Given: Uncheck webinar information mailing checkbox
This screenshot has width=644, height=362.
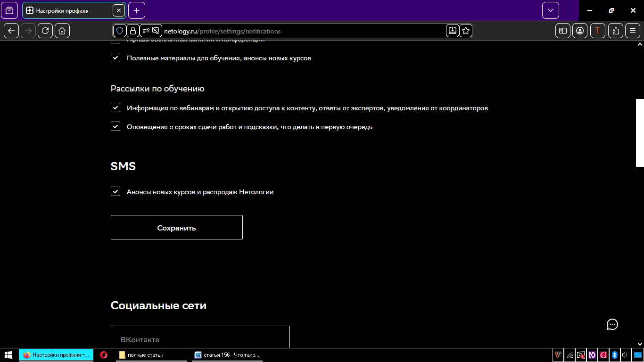Looking at the screenshot, I should [116, 107].
